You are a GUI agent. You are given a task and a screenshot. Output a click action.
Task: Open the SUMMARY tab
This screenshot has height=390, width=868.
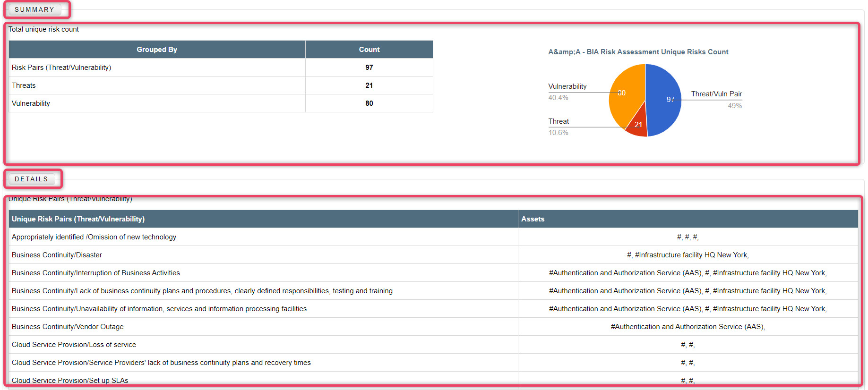tap(34, 9)
